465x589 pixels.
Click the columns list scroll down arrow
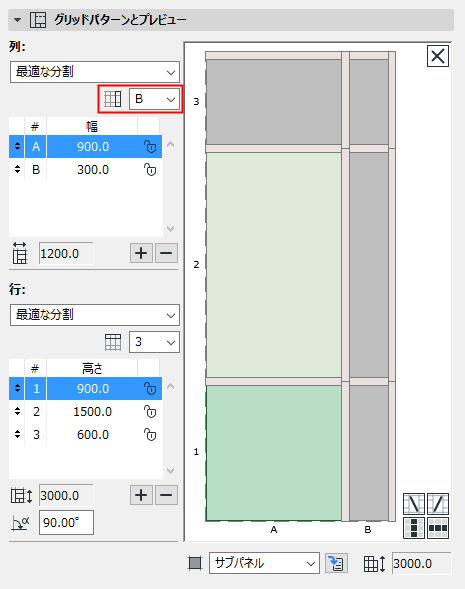pos(171,228)
